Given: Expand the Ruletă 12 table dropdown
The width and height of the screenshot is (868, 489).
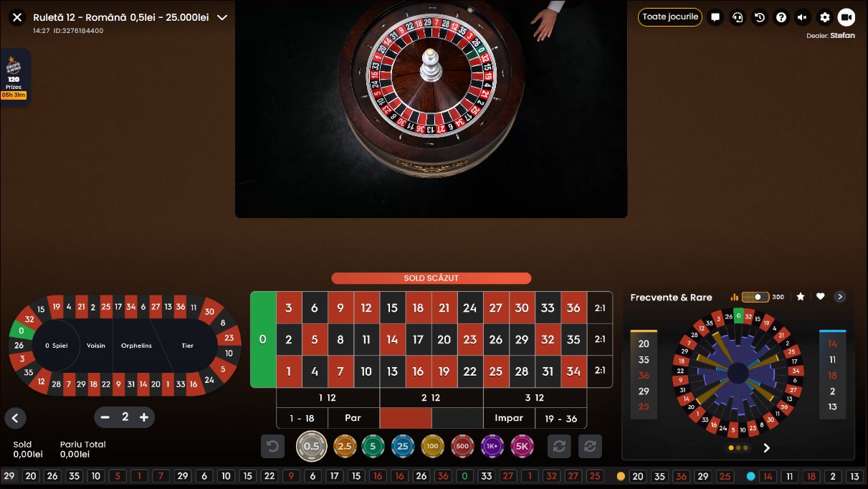Looking at the screenshot, I should (222, 17).
